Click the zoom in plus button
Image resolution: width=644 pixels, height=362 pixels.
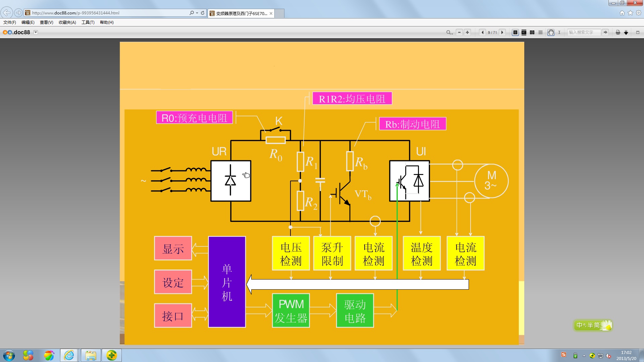click(x=467, y=33)
